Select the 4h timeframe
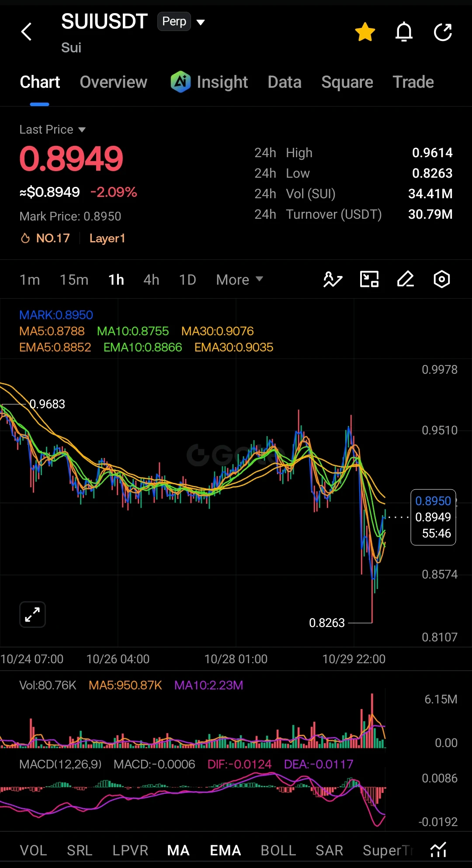This screenshot has height=868, width=472. click(151, 280)
